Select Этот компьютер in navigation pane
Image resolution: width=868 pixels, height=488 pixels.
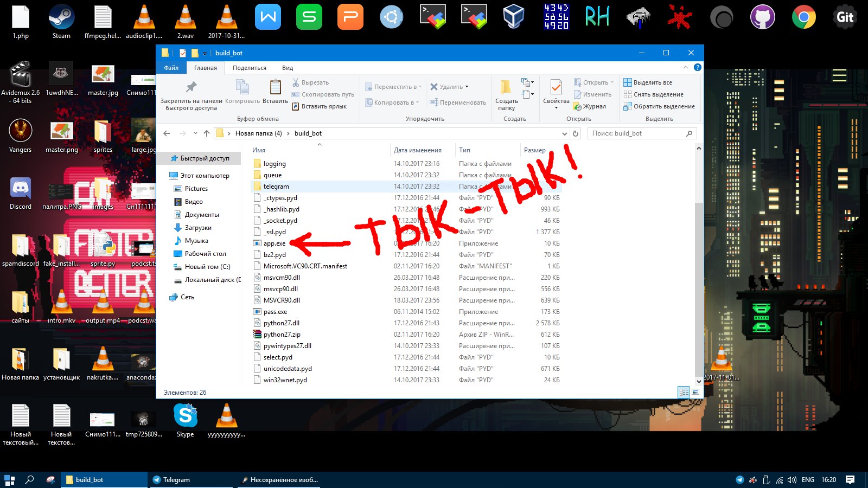199,176
